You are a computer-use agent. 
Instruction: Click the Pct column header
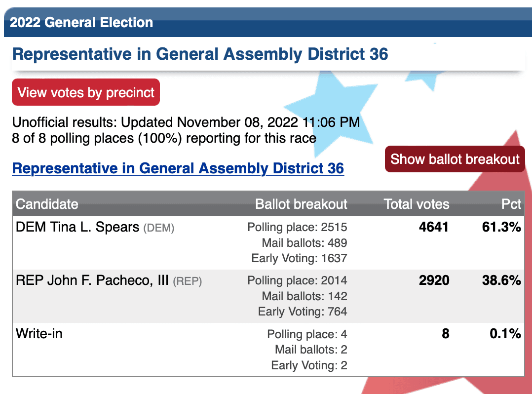(511, 204)
